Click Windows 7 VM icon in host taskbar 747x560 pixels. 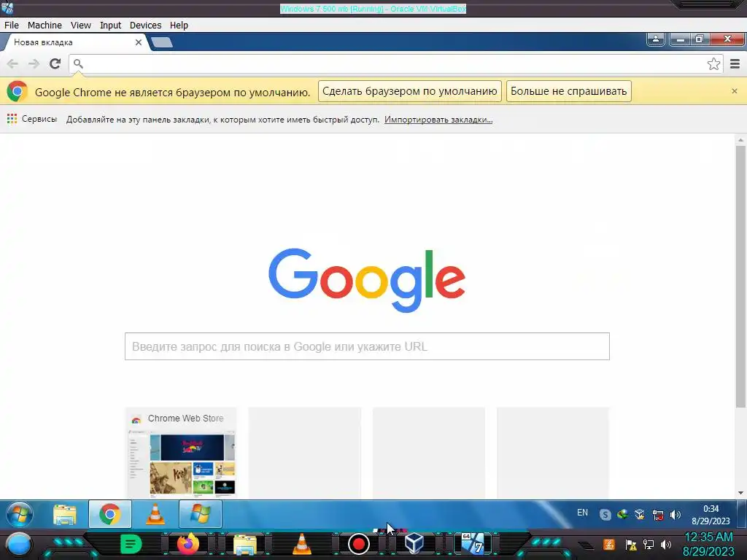(x=473, y=542)
